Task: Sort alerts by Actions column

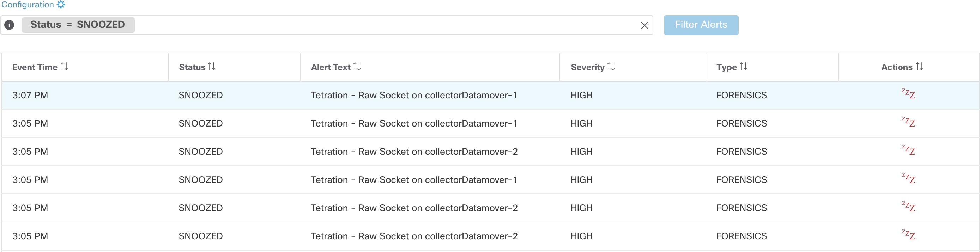Action: (x=919, y=67)
